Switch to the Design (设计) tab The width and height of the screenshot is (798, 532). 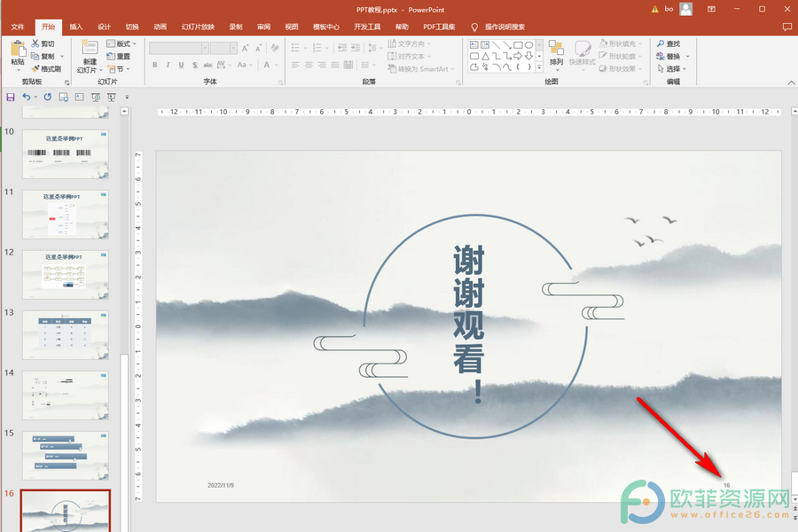104,27
